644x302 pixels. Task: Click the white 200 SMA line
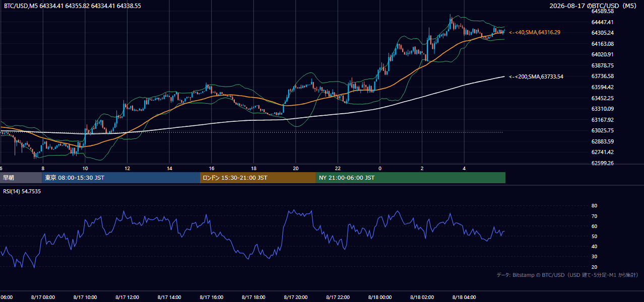click(x=252, y=120)
